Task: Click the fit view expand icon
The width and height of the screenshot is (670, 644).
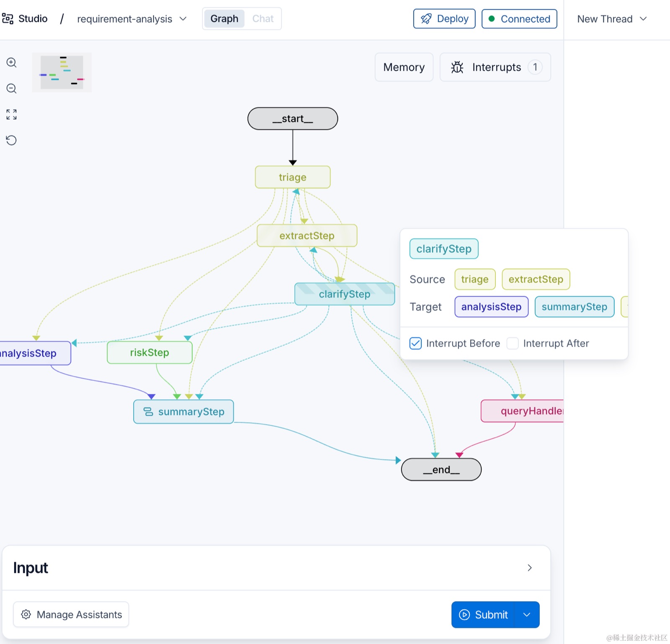Action: (x=11, y=114)
